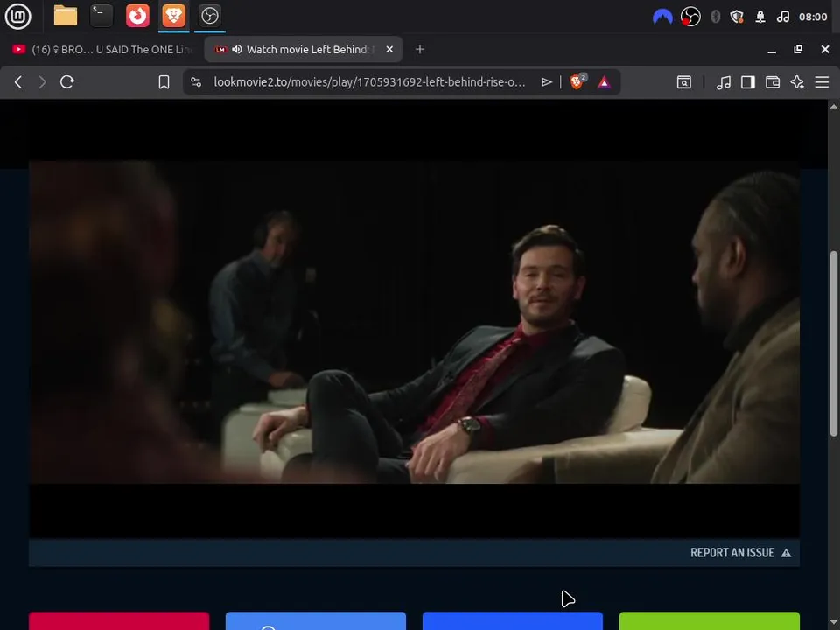The height and width of the screenshot is (630, 840).
Task: Minimize the browser window
Action: click(772, 50)
